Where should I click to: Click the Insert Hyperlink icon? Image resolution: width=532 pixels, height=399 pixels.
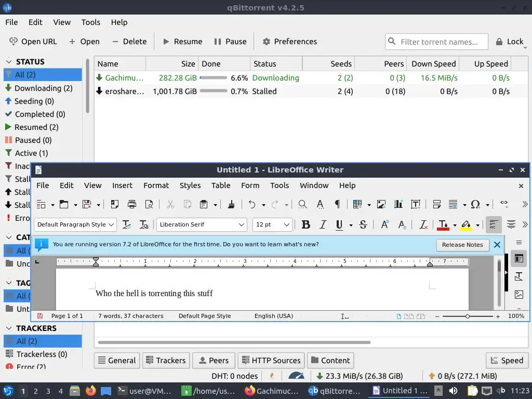[504, 203]
